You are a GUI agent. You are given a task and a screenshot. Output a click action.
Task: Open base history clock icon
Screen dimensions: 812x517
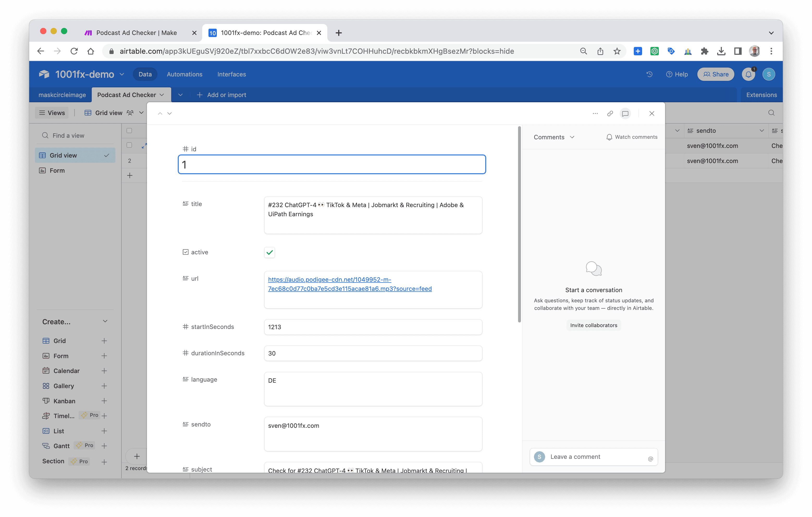pos(649,74)
